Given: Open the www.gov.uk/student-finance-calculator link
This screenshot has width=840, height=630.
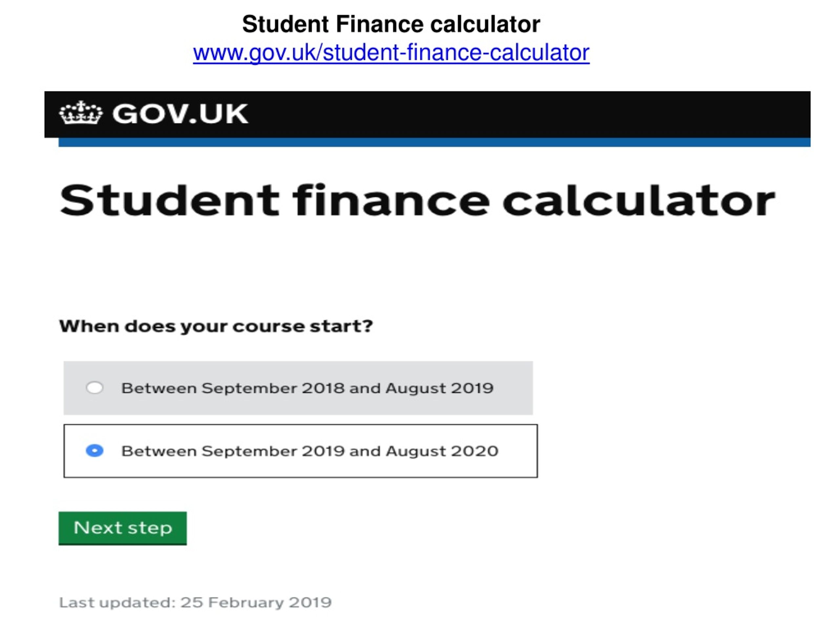Looking at the screenshot, I should click(391, 53).
